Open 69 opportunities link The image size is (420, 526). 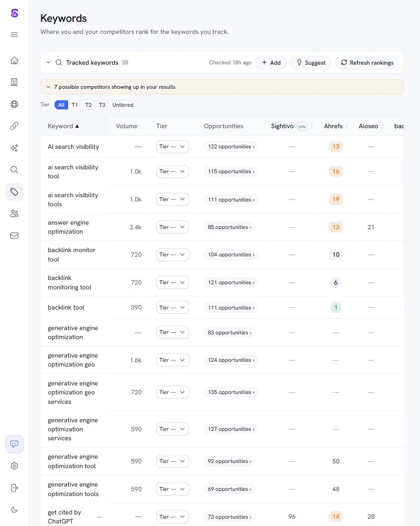(x=230, y=489)
